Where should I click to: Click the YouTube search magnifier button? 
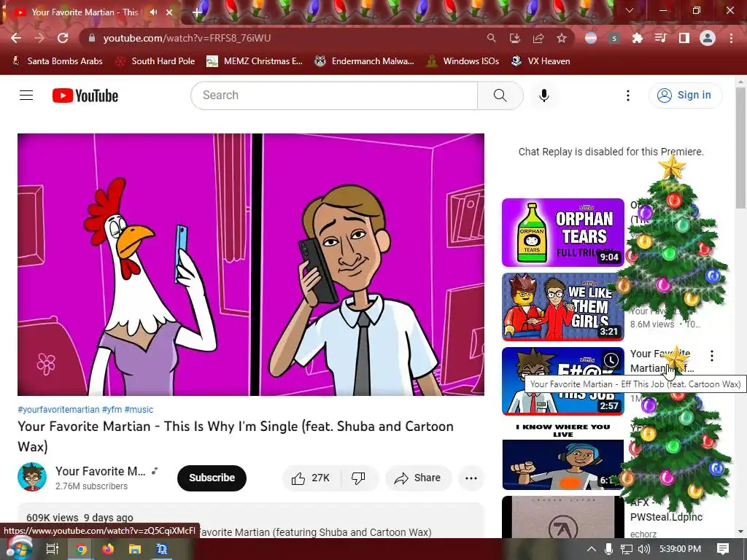coord(500,96)
